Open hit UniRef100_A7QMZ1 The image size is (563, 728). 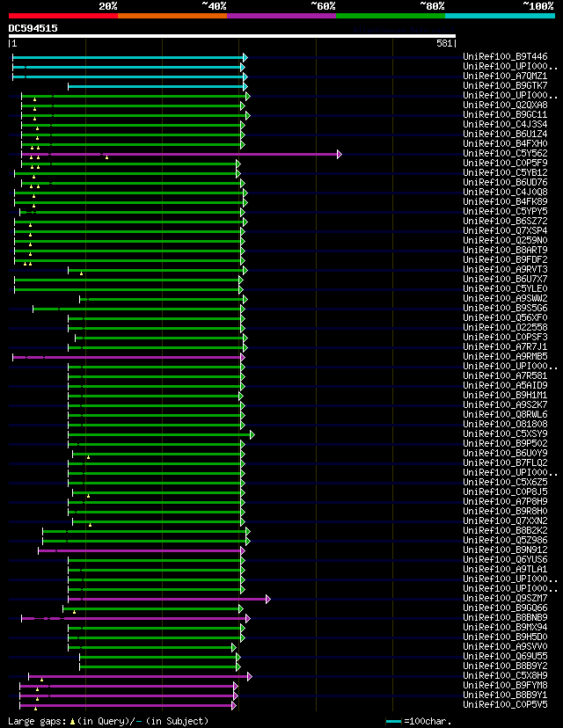(505, 76)
